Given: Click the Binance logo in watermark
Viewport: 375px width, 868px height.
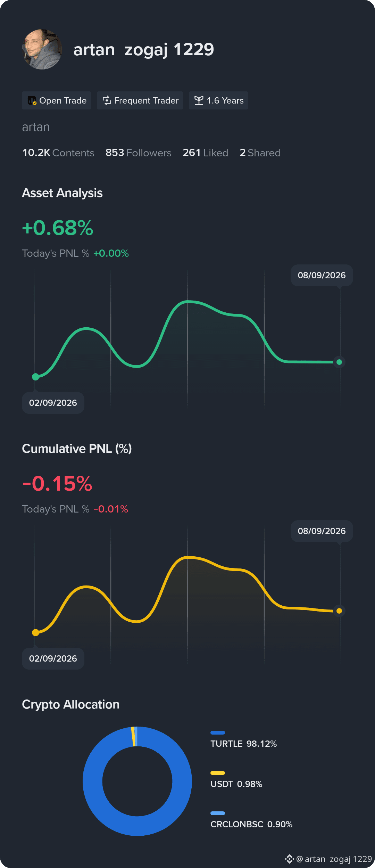Looking at the screenshot, I should (290, 859).
